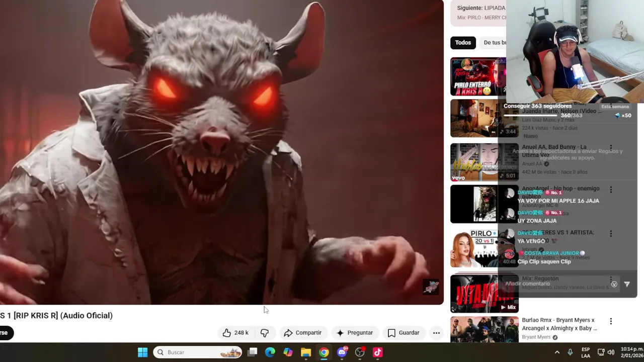The width and height of the screenshot is (644, 362).
Task: Open the Burlao Rmx video title
Action: 559,324
